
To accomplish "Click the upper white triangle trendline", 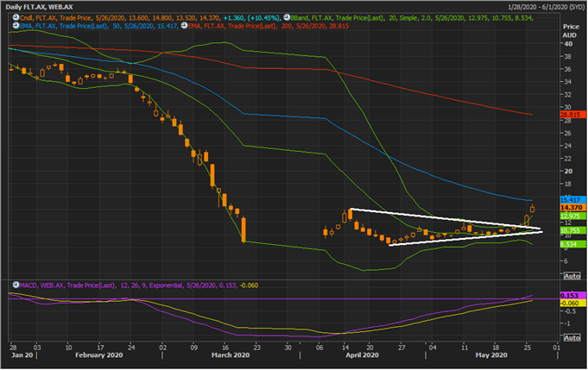I will point(446,218).
